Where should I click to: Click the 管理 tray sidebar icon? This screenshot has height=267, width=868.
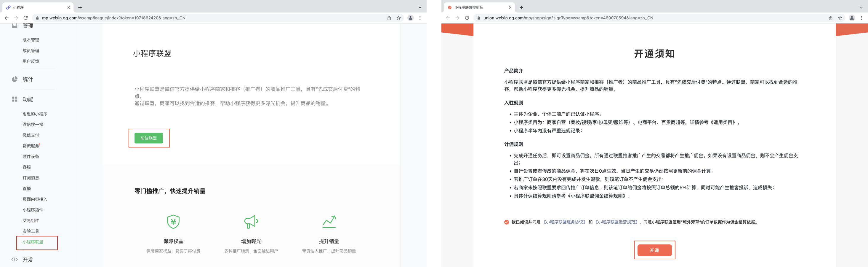[15, 26]
